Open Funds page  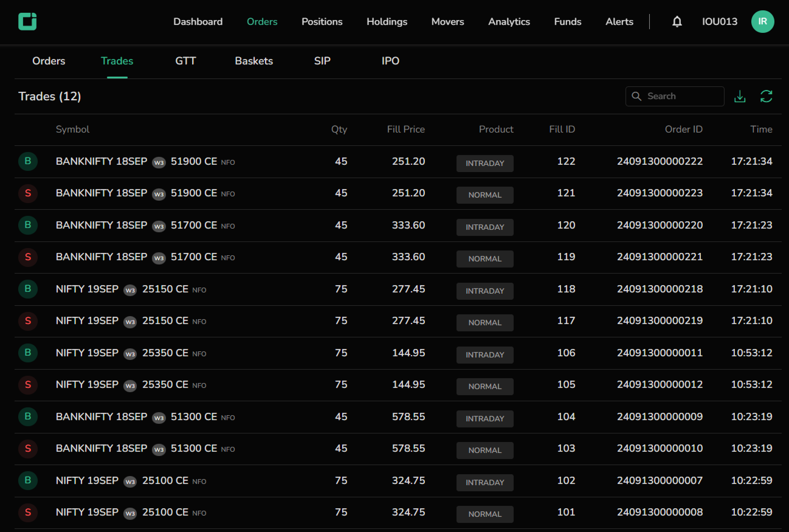[x=567, y=21]
